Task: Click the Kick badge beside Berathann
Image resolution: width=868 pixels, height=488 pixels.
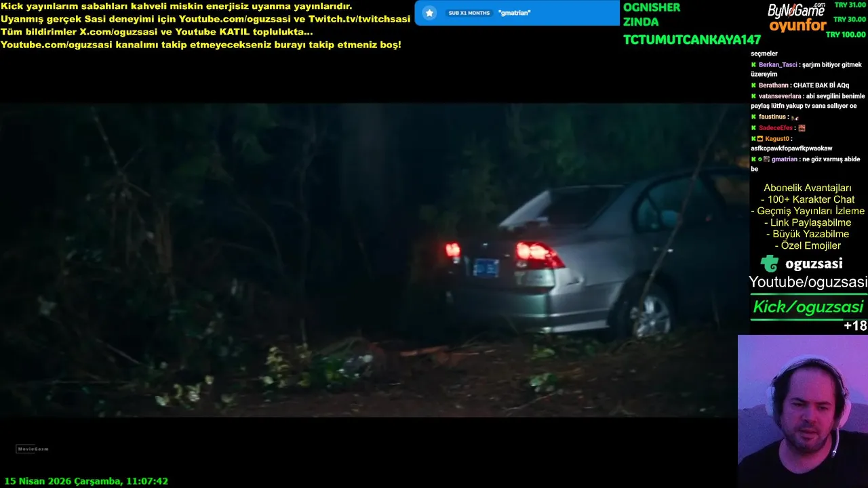Action: click(753, 85)
